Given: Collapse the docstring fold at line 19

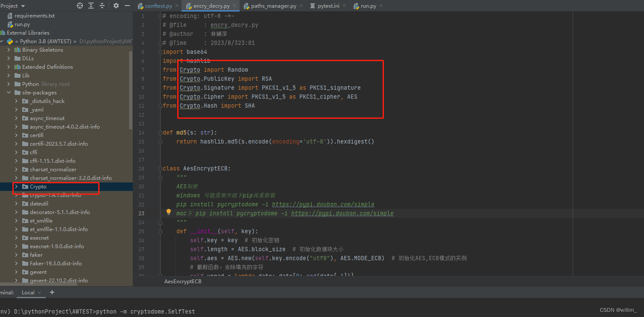Looking at the screenshot, I should point(160,177).
